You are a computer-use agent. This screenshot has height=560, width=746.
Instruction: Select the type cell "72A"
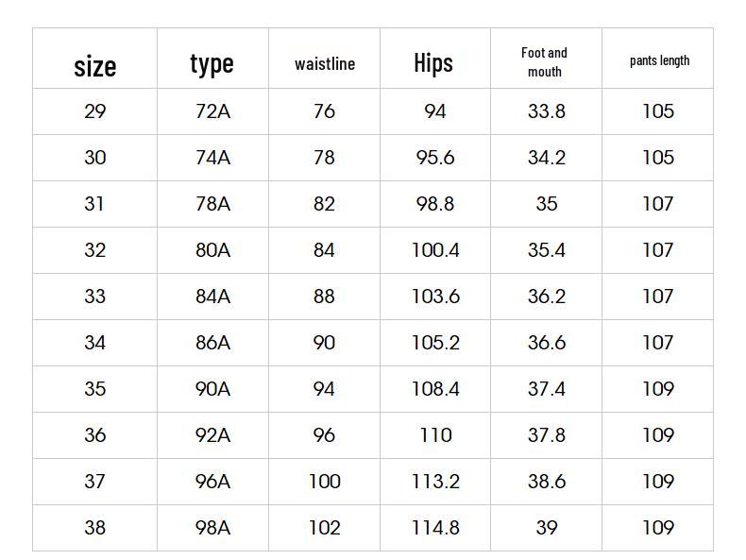click(x=212, y=111)
